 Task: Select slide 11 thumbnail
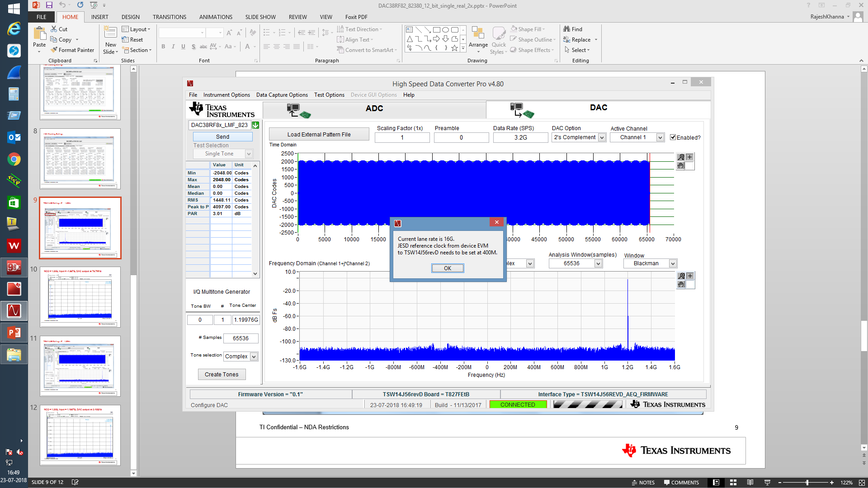[80, 366]
